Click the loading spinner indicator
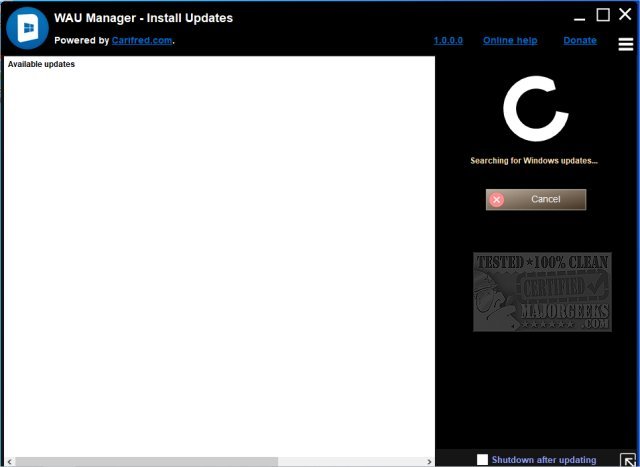640x467 pixels. pos(536,109)
